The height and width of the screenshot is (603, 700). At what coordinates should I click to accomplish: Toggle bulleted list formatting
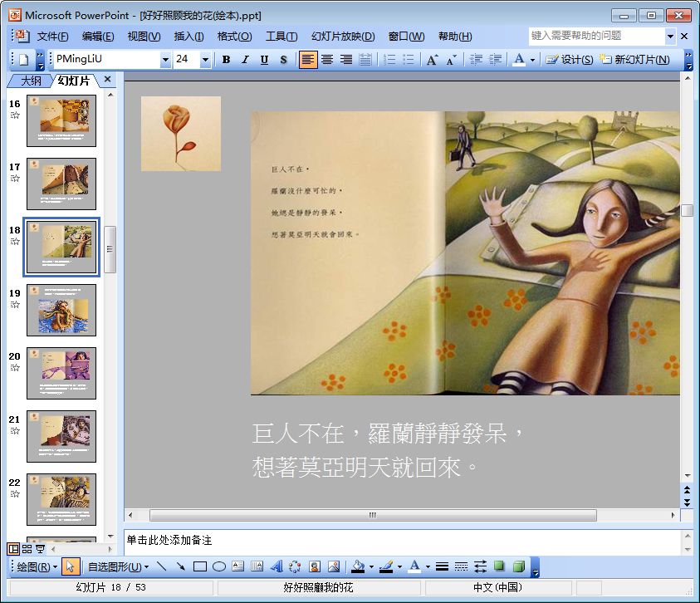pyautogui.click(x=409, y=60)
